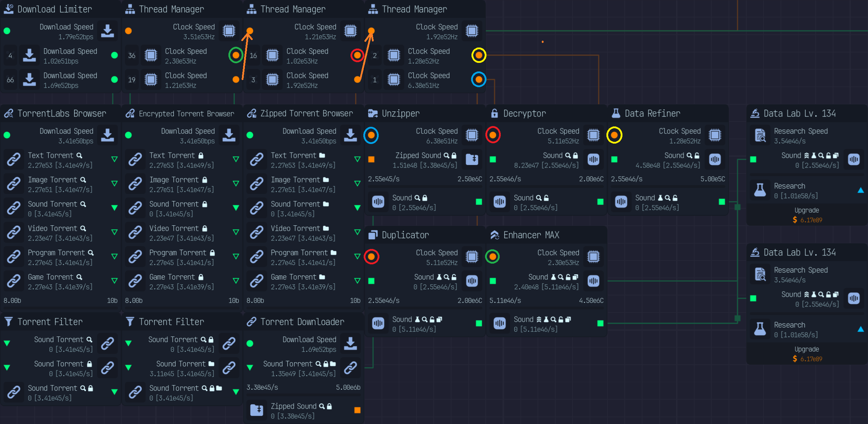Click the green port on the Download Limiter's top Download Speed row
The width and height of the screenshot is (868, 424).
click(7, 31)
